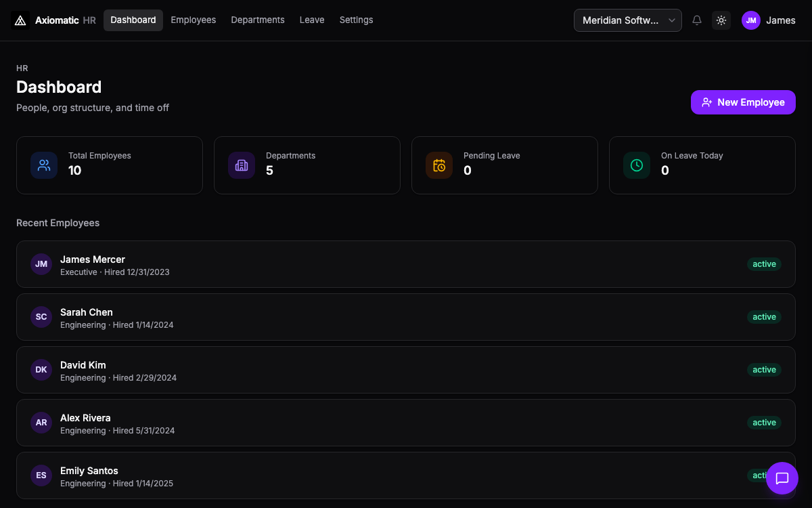Go to the Employees tab
This screenshot has height=508, width=812.
click(193, 20)
